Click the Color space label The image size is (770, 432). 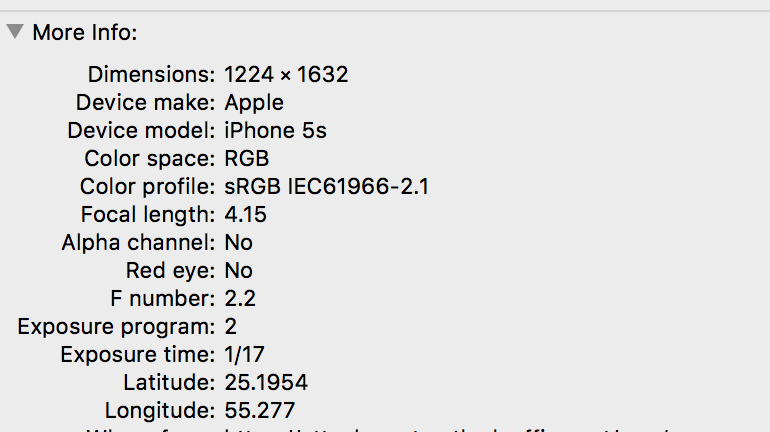(150, 158)
